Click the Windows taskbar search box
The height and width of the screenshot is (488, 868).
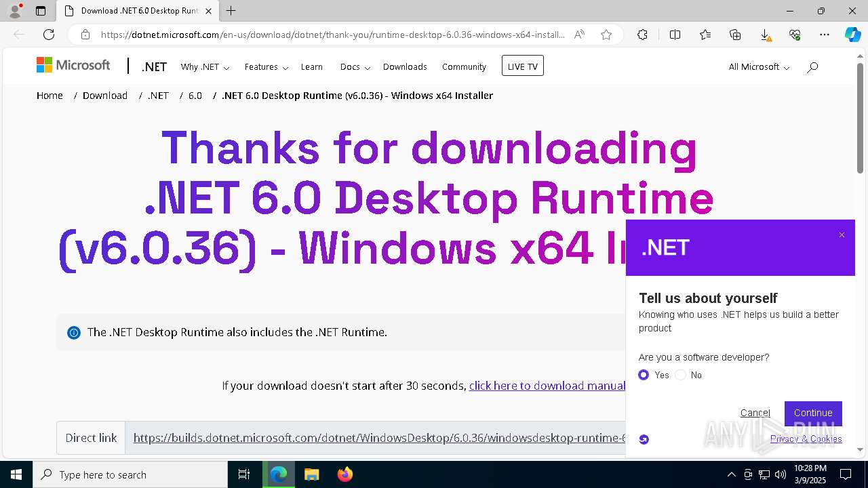(130, 474)
